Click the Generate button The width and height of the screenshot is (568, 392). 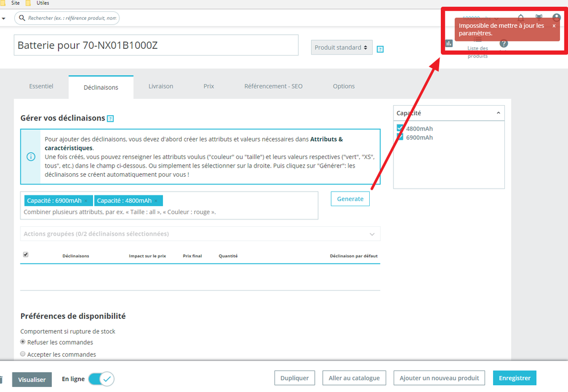350,199
